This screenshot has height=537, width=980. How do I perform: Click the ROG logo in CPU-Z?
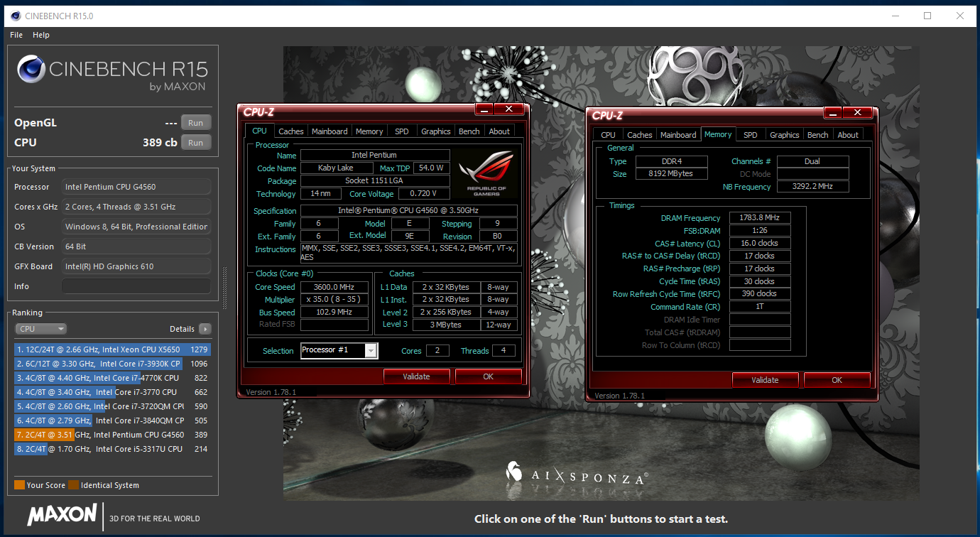[486, 174]
